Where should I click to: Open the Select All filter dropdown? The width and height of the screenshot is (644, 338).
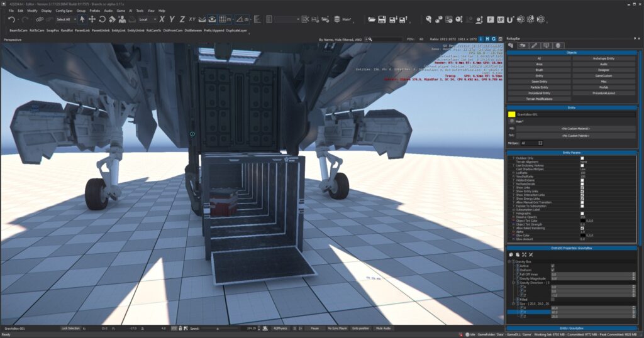[x=68, y=19]
